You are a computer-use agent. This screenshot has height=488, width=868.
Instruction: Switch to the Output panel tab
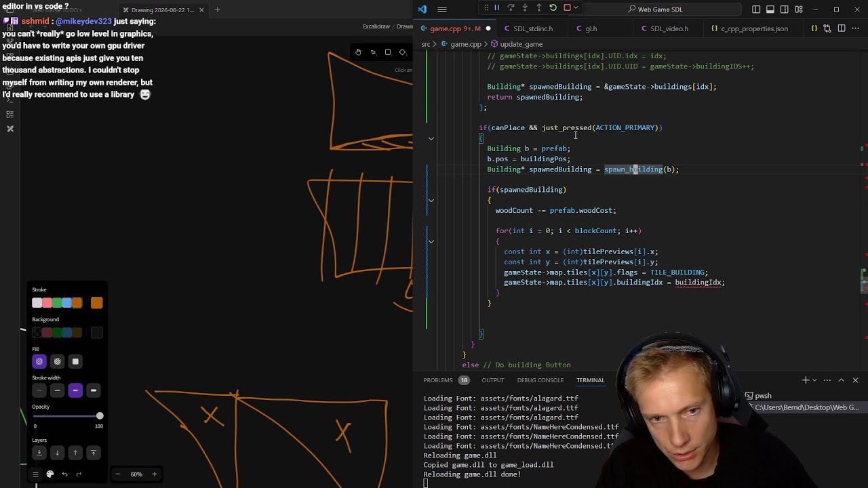coord(493,380)
